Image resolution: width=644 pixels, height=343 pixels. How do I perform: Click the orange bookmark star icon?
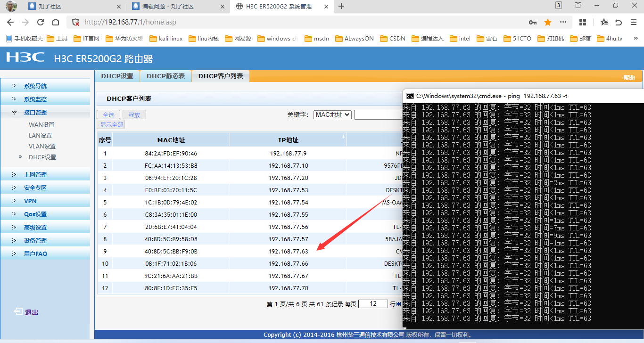(548, 22)
